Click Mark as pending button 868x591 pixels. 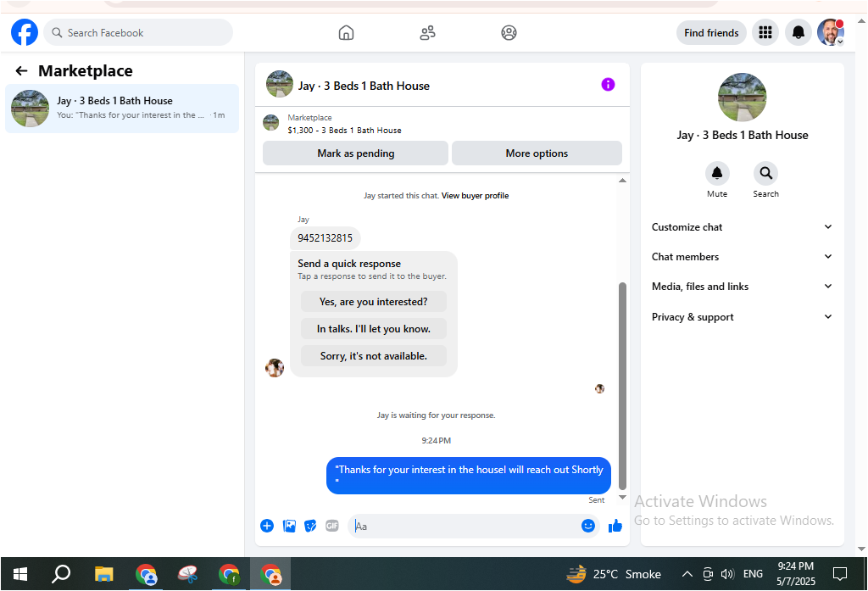coord(355,153)
